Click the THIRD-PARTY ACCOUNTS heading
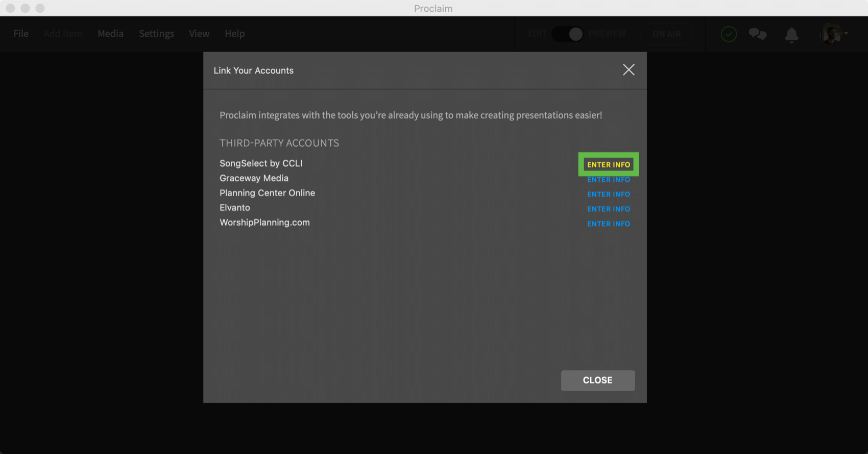Screen dimensions: 868x454 [279, 143]
